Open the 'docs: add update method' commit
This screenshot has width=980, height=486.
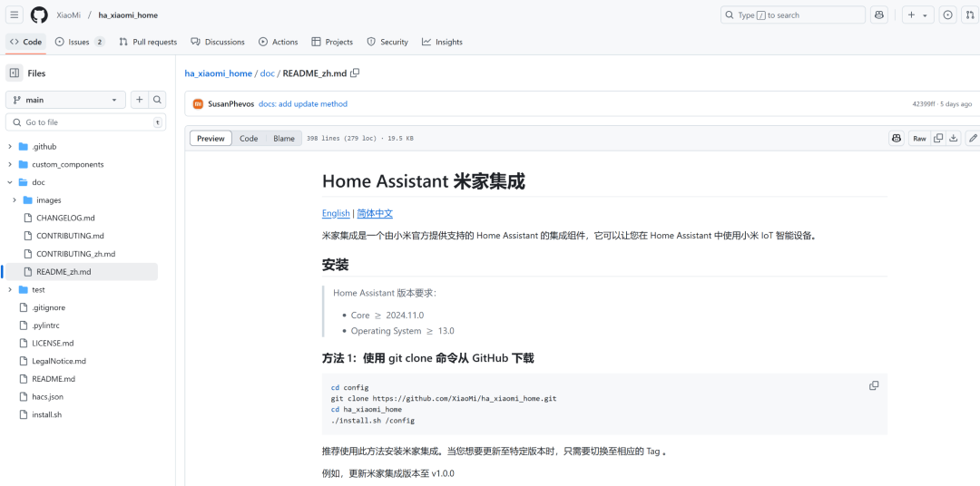[303, 104]
